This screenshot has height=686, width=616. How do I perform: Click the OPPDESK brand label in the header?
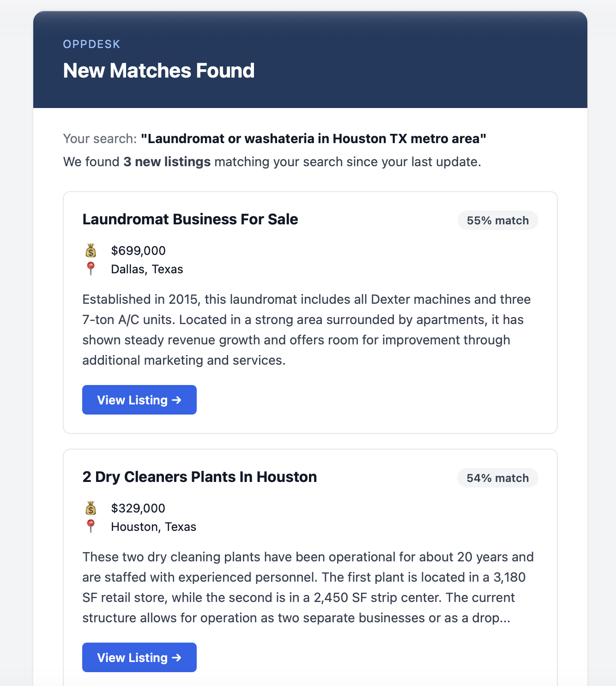coord(91,44)
